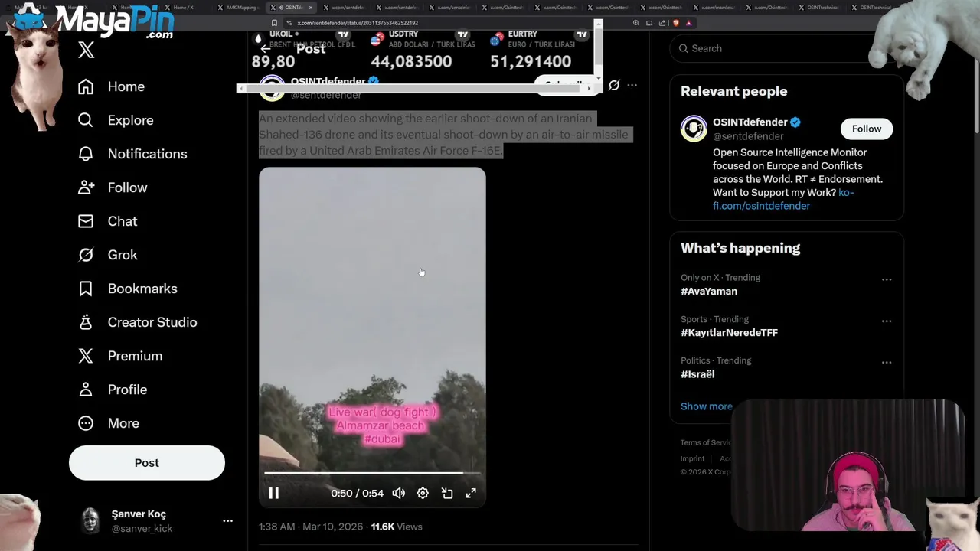Click the Premium X icon
This screenshot has width=980, height=551.
pos(86,356)
